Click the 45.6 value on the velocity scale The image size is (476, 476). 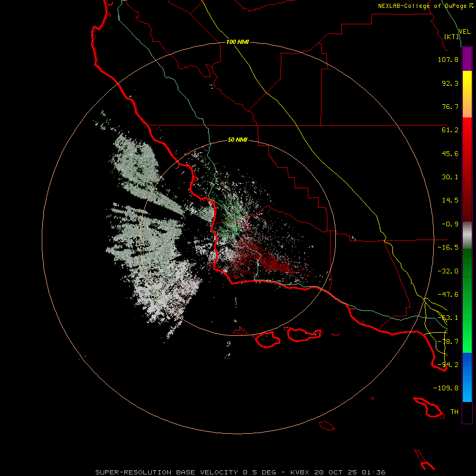click(450, 153)
